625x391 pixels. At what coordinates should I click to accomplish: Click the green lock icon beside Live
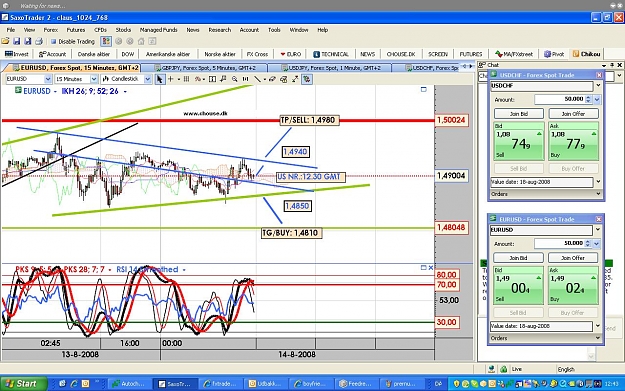503,369
